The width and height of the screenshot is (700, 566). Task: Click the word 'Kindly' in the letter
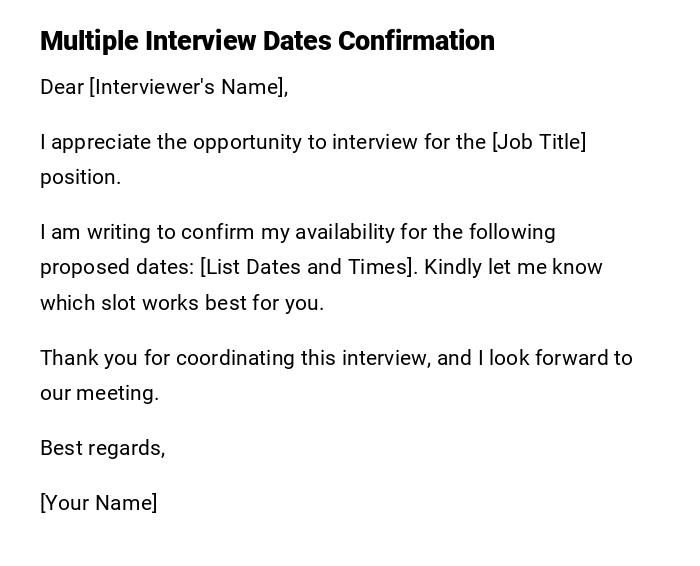(454, 267)
